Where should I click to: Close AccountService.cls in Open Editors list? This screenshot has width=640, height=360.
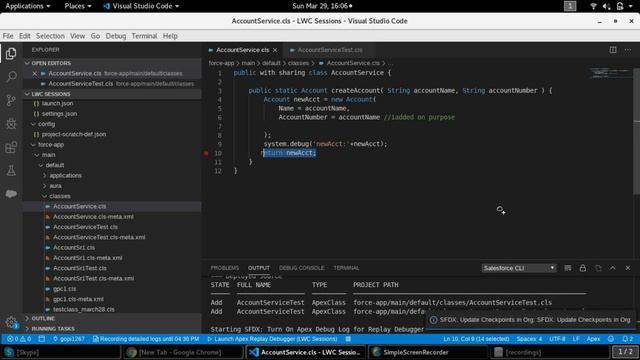coord(34,73)
